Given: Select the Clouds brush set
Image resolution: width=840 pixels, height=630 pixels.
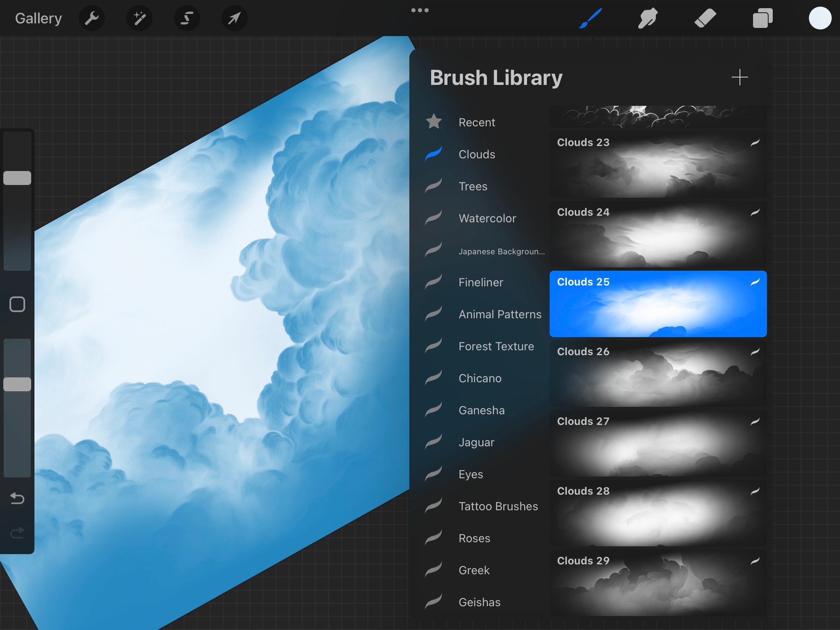Looking at the screenshot, I should click(x=477, y=154).
